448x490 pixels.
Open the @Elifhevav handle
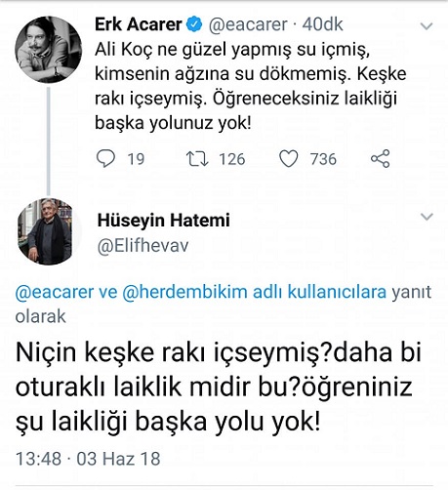point(143,246)
